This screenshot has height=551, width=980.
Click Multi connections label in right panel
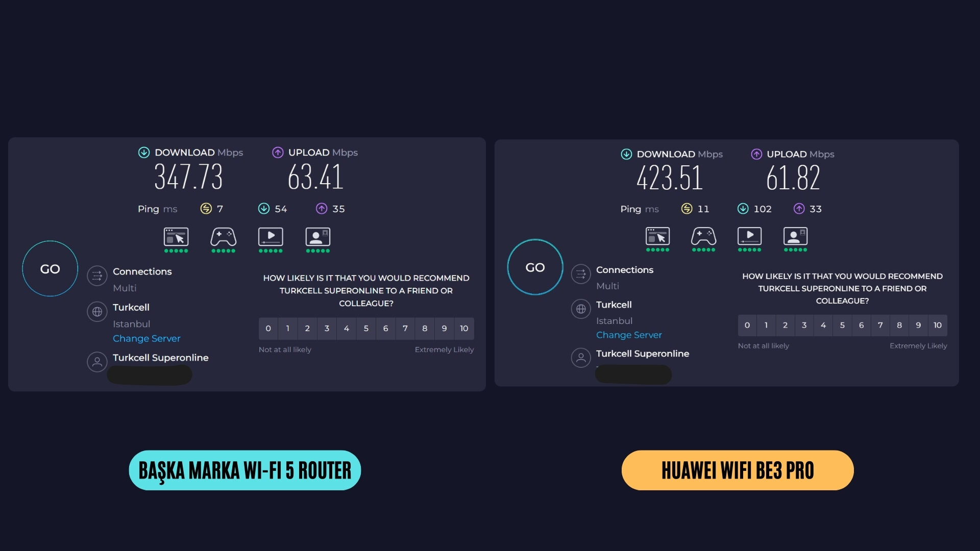point(607,286)
